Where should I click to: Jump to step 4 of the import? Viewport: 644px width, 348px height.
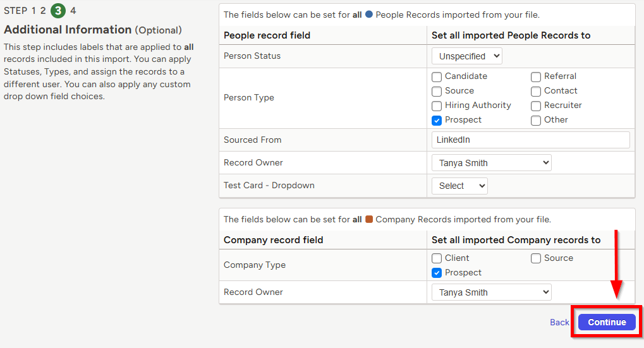(73, 11)
